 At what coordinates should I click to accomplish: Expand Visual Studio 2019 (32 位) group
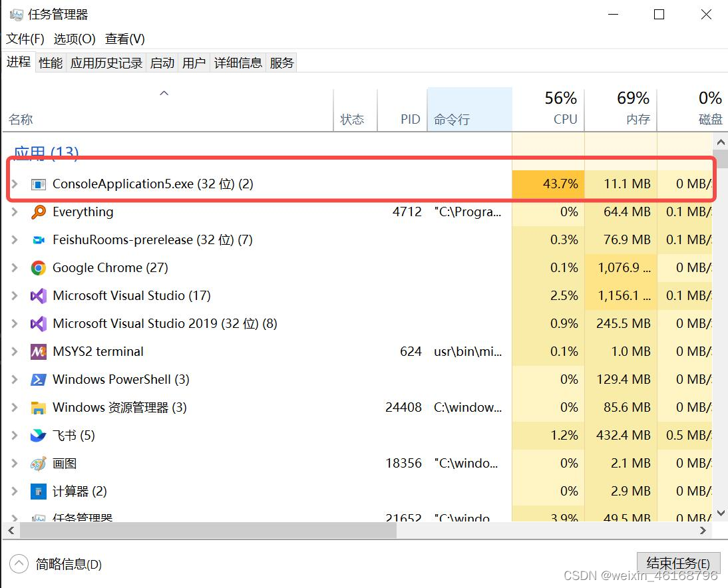15,323
